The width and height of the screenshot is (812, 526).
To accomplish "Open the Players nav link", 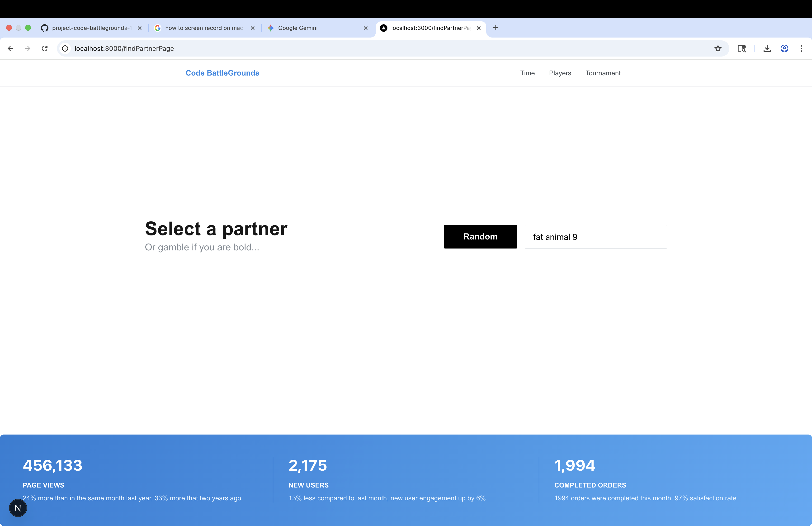I will pos(560,73).
